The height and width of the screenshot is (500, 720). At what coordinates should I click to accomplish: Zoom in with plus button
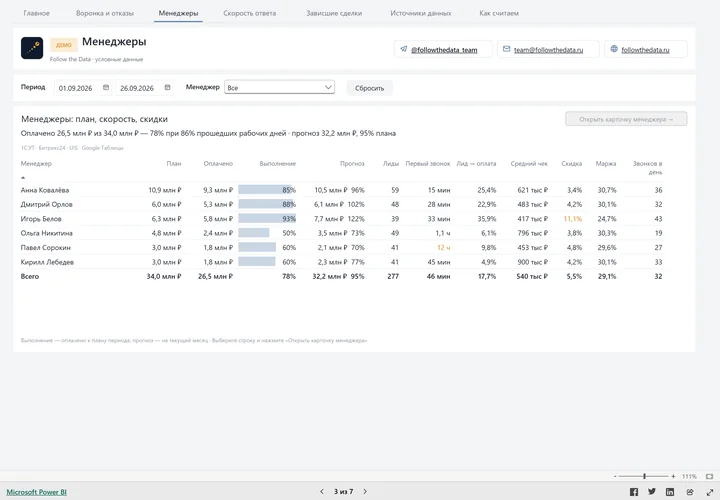pyautogui.click(x=673, y=477)
